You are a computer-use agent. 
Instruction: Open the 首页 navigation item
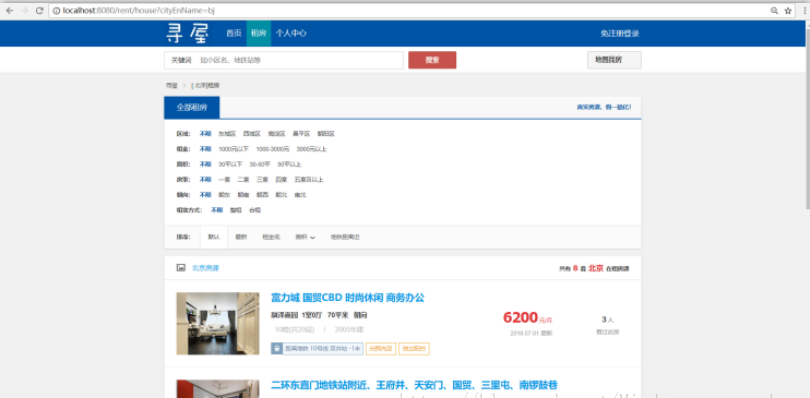click(x=233, y=33)
